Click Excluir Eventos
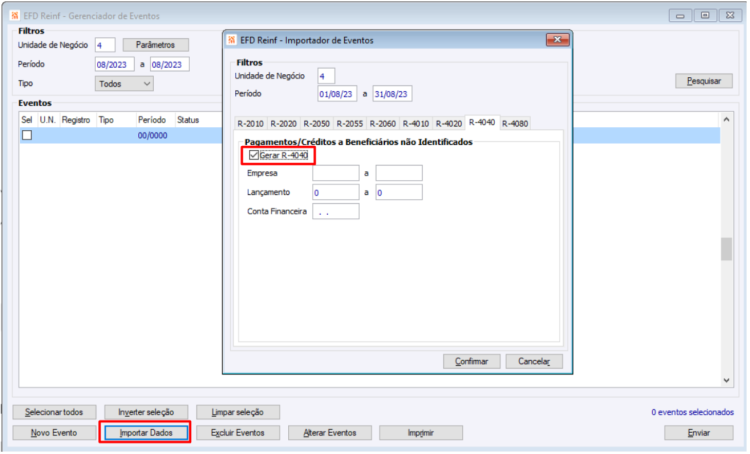Image resolution: width=750 pixels, height=454 pixels. tap(238, 432)
